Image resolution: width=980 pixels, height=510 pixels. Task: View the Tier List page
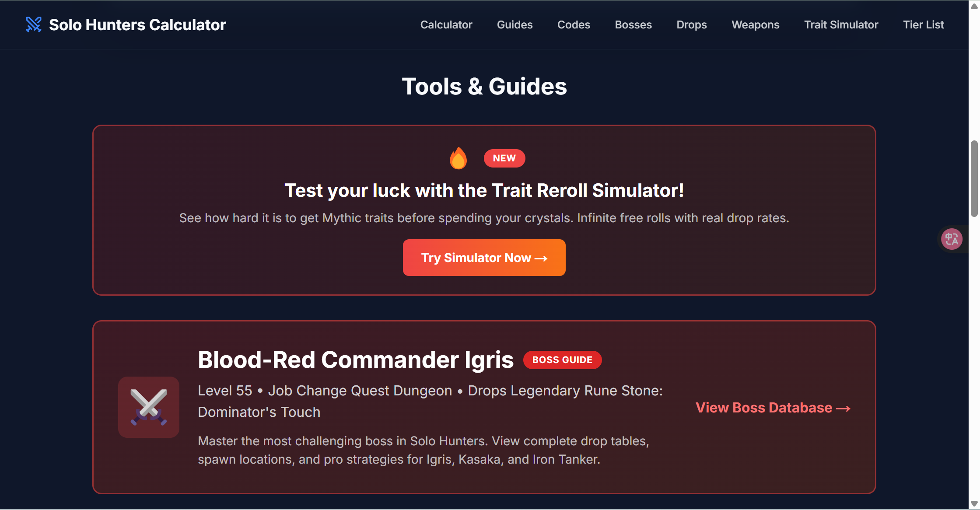point(923,25)
